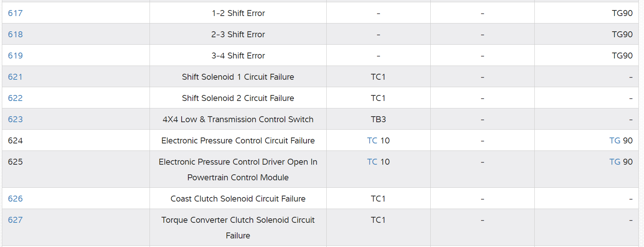Open TG link in row 624

pos(615,141)
